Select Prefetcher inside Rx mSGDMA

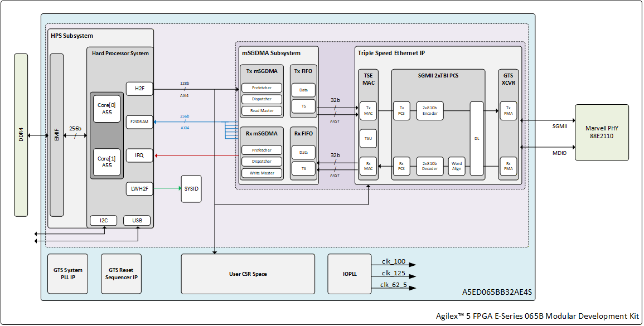tap(262, 150)
